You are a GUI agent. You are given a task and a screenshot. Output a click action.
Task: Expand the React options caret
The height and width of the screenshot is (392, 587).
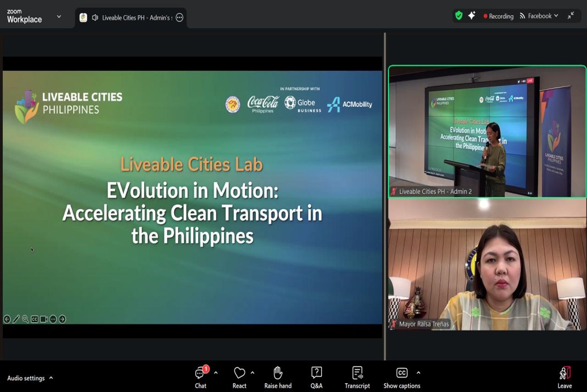tap(252, 373)
